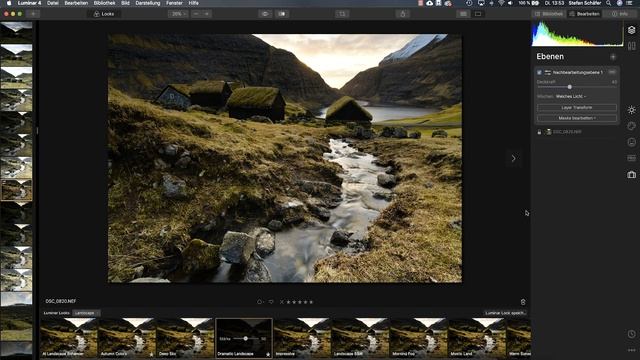Select the crop tool icon in toolbar
Viewport: 640px width, 360px height.
[342, 14]
